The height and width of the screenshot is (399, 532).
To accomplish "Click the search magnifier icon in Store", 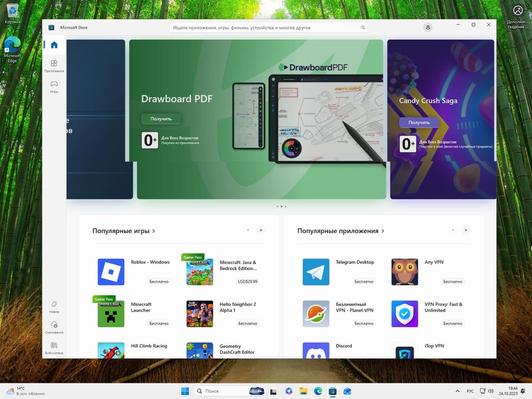I will (x=363, y=28).
